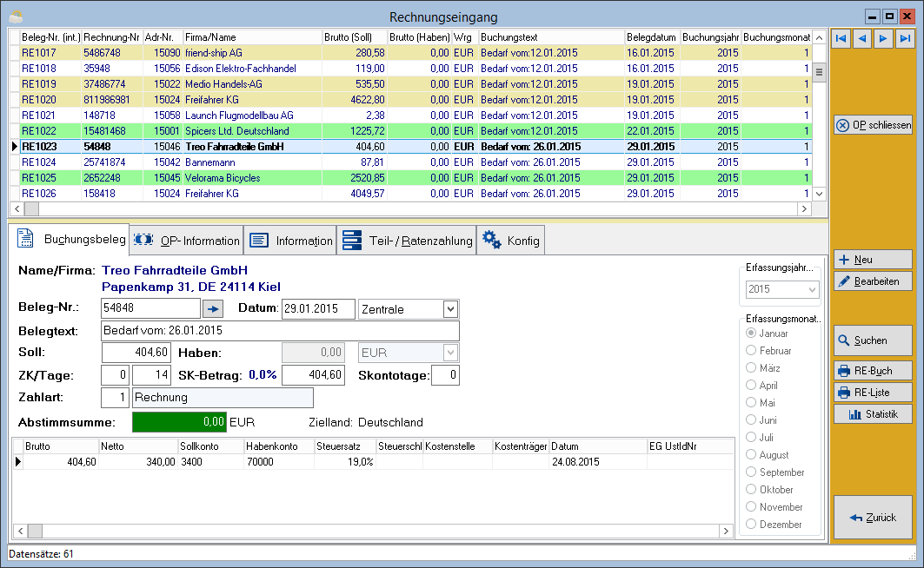Click the upper table scroll-up arrow
The width and height of the screenshot is (924, 568).
click(x=819, y=37)
